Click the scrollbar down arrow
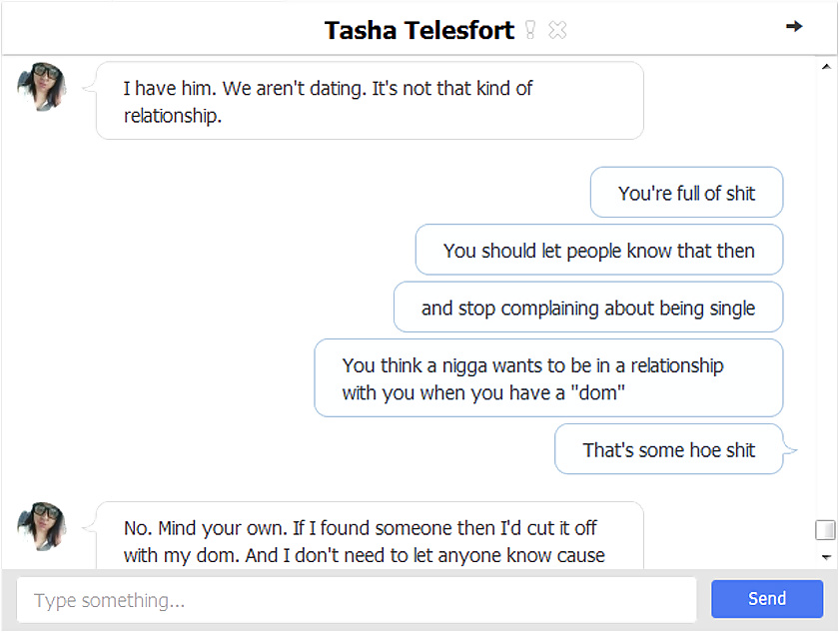 826,557
